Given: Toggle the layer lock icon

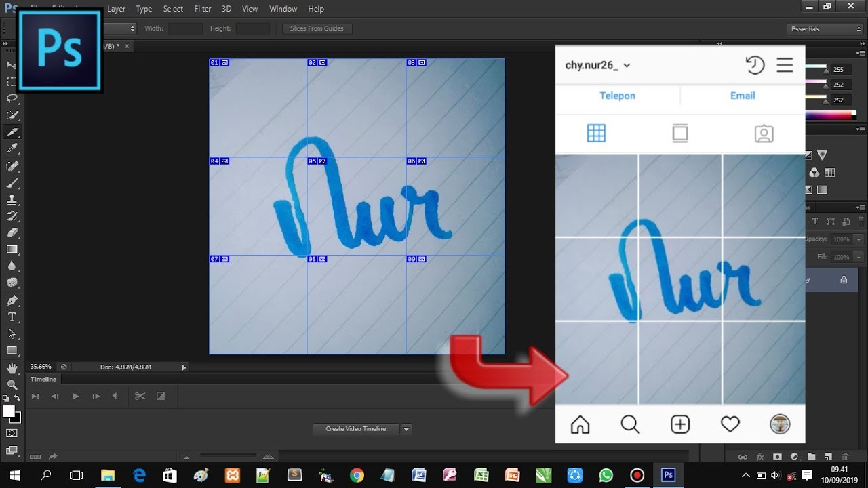Looking at the screenshot, I should click(x=844, y=279).
